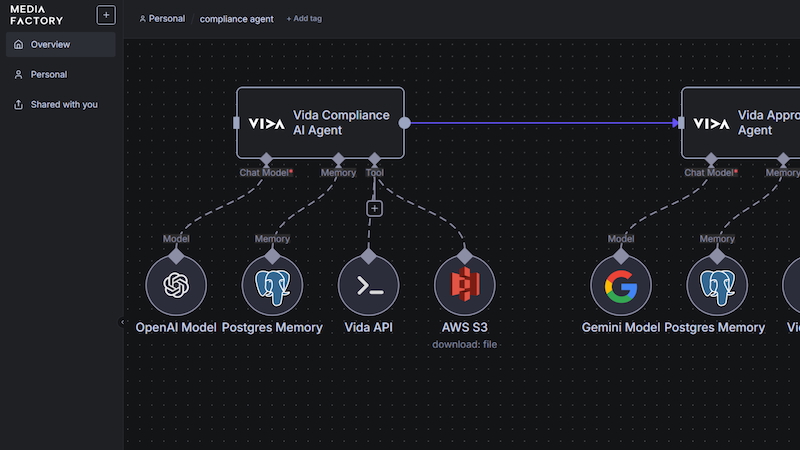The image size is (800, 450).
Task: Select the right Postgres Memory node
Action: 717,286
